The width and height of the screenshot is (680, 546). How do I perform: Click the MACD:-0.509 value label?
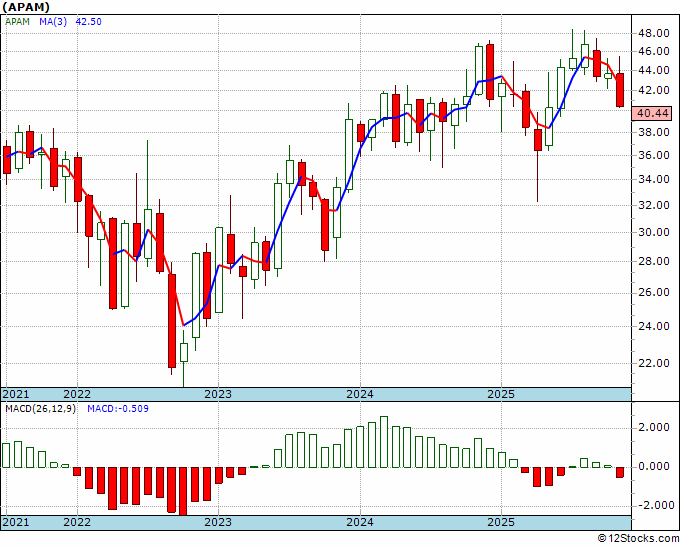pyautogui.click(x=118, y=409)
